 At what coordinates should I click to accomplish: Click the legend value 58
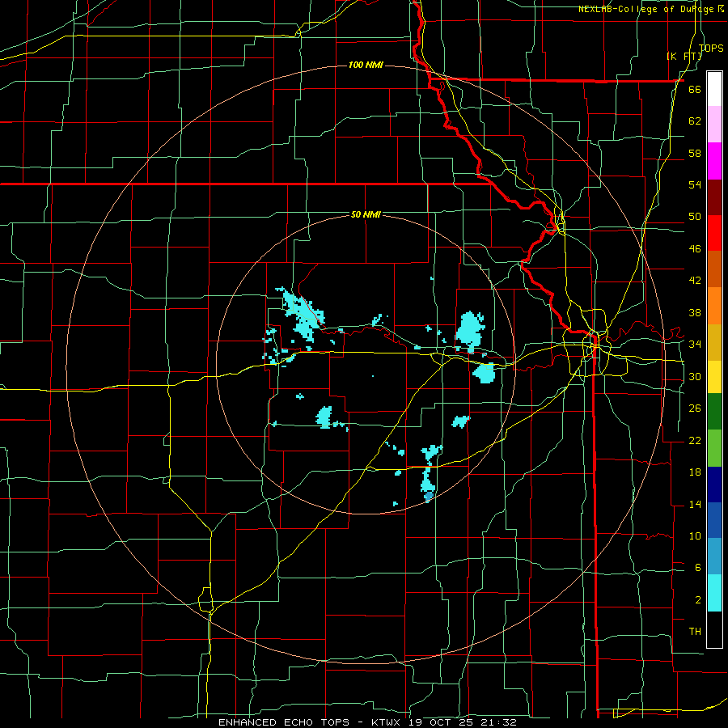pos(695,153)
